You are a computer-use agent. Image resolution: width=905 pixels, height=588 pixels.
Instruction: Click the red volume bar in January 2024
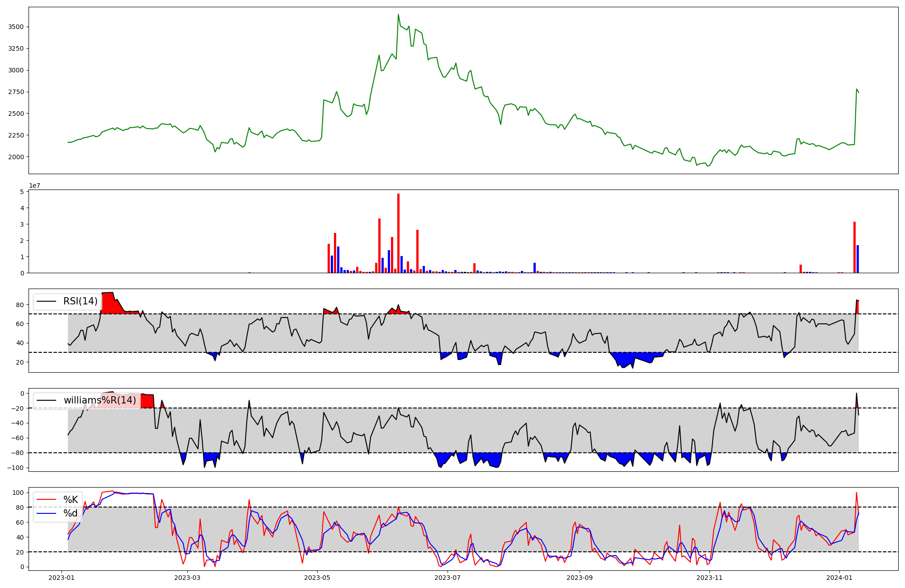tap(854, 247)
